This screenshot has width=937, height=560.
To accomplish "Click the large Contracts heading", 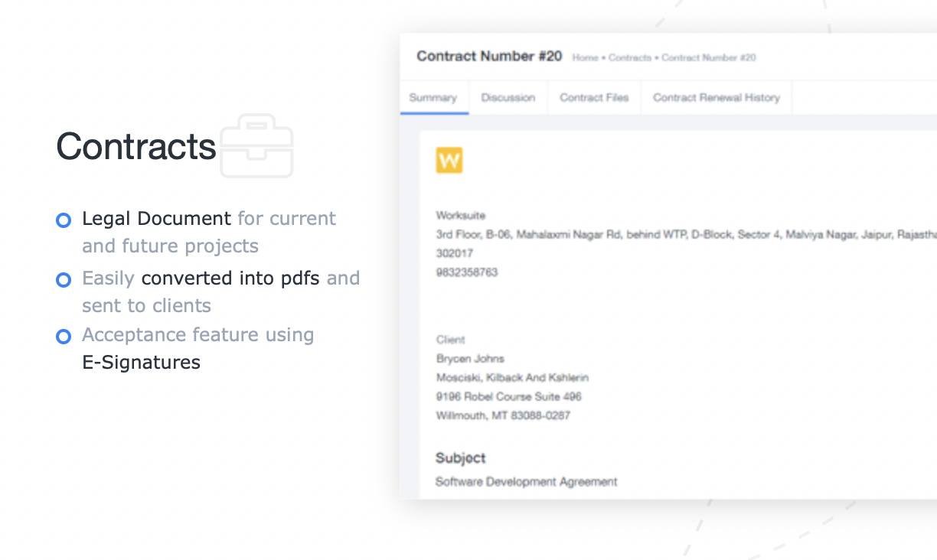I will point(136,146).
